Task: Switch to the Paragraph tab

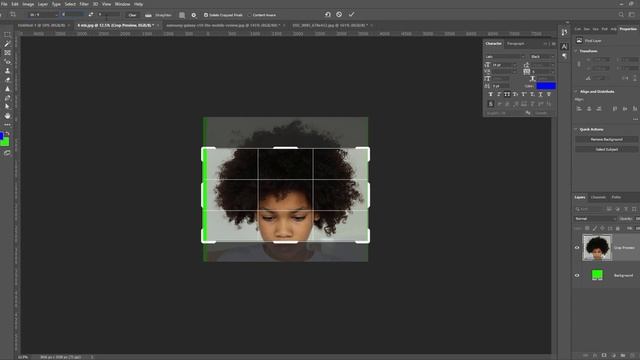Action: pyautogui.click(x=516, y=44)
